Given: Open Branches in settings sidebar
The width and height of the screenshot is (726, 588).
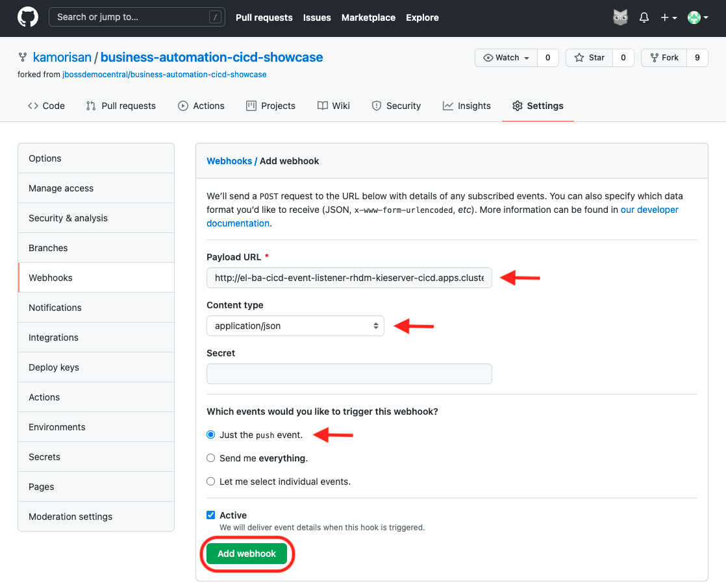Looking at the screenshot, I should tap(96, 248).
